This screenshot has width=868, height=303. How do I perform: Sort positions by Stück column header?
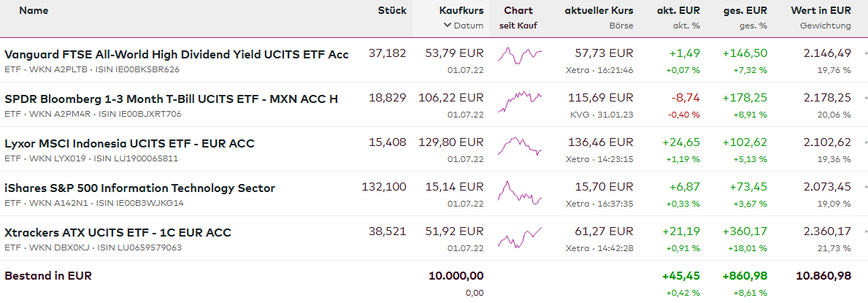392,11
